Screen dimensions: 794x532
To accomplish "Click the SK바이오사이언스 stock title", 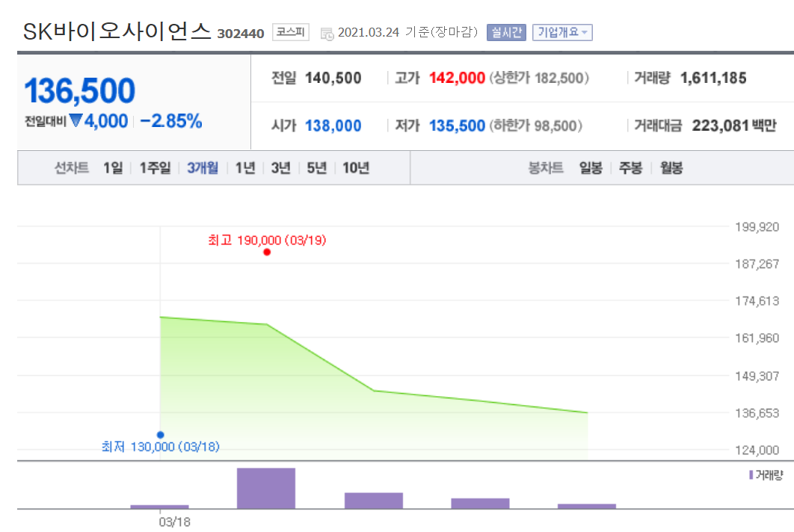I will [117, 31].
